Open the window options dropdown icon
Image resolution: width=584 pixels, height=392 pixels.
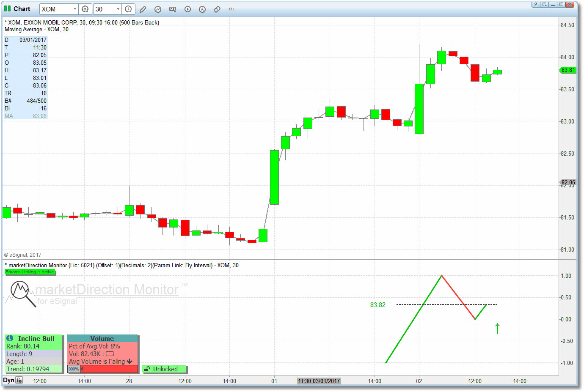[x=545, y=4]
